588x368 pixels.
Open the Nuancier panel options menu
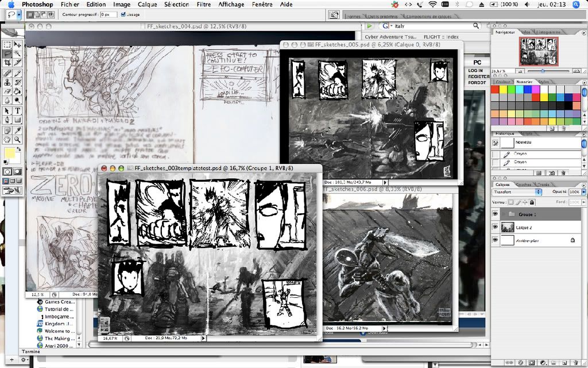583,82
